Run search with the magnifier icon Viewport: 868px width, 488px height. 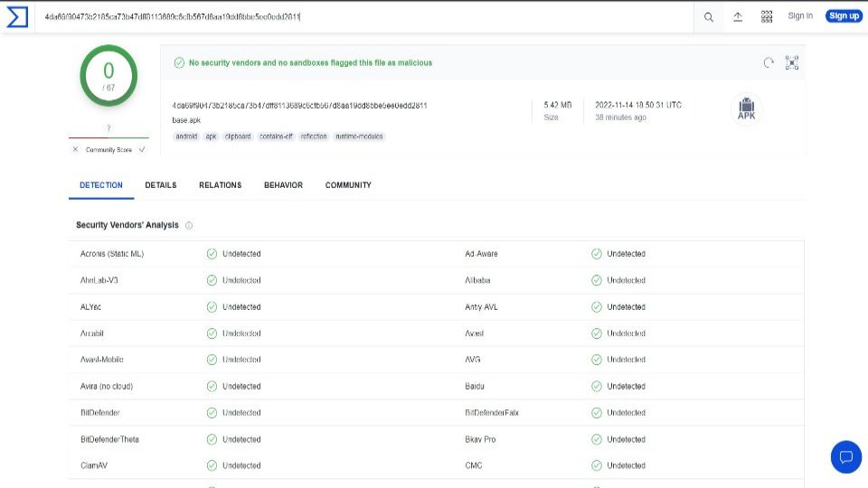pos(709,17)
